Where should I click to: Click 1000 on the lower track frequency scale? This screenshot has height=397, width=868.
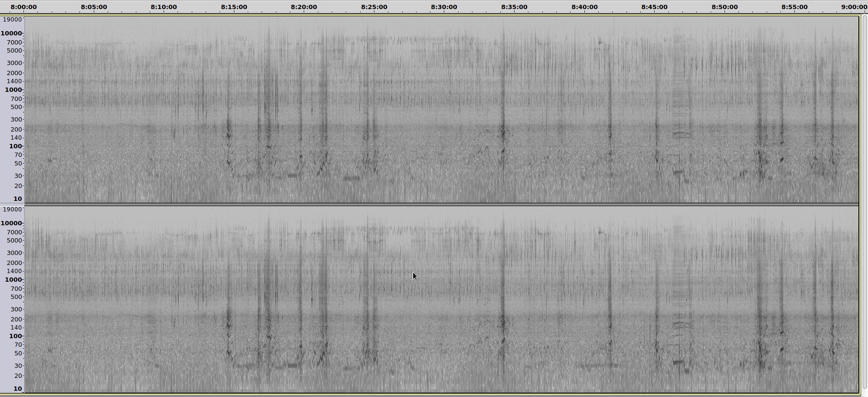(x=13, y=280)
